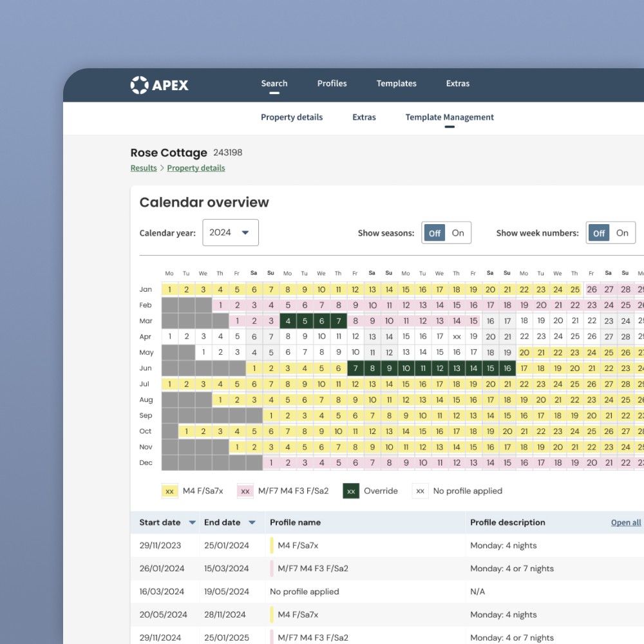The height and width of the screenshot is (644, 644).
Task: Click end date 28/11/2024 cell
Action: [225, 614]
